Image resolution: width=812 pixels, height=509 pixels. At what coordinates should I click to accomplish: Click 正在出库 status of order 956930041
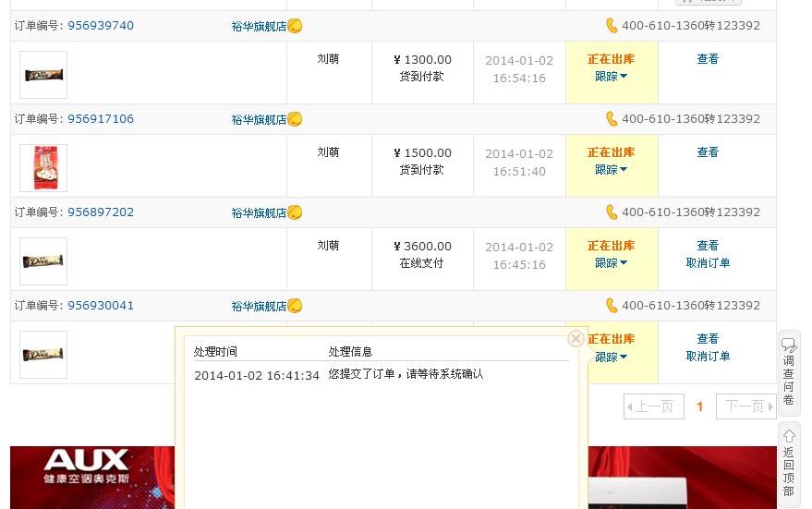tap(612, 339)
